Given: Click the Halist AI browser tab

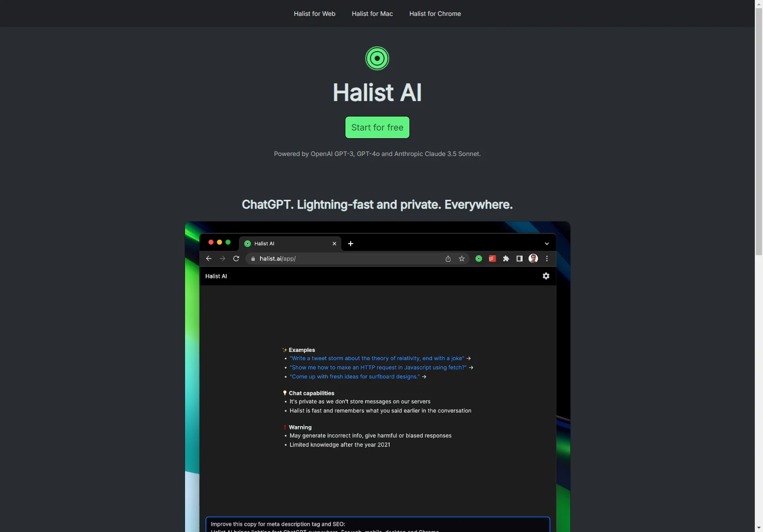Looking at the screenshot, I should click(290, 244).
